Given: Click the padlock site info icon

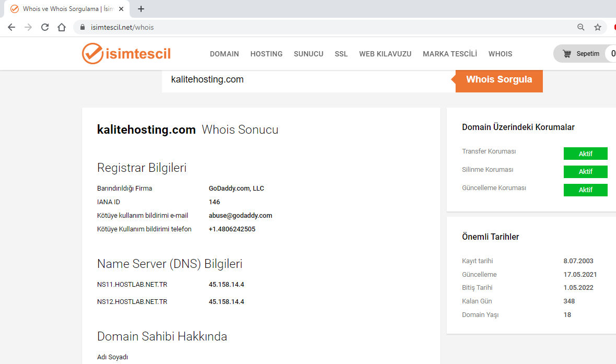Looking at the screenshot, I should click(x=82, y=27).
